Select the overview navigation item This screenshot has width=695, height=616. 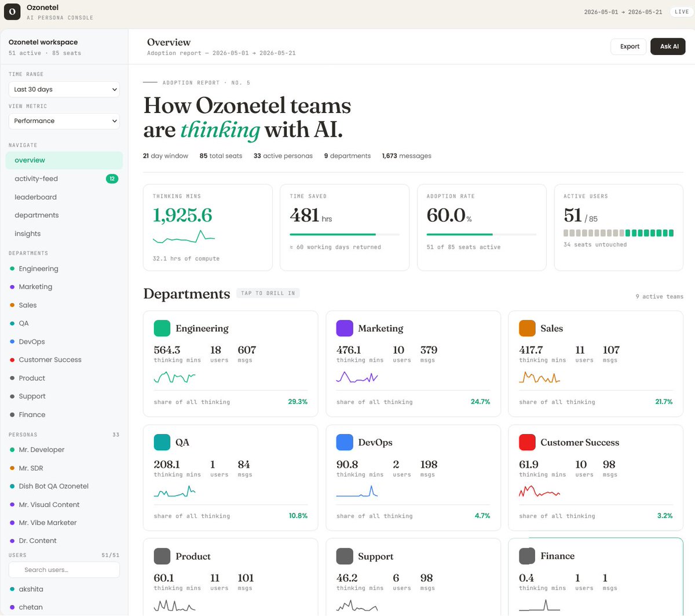pyautogui.click(x=64, y=161)
